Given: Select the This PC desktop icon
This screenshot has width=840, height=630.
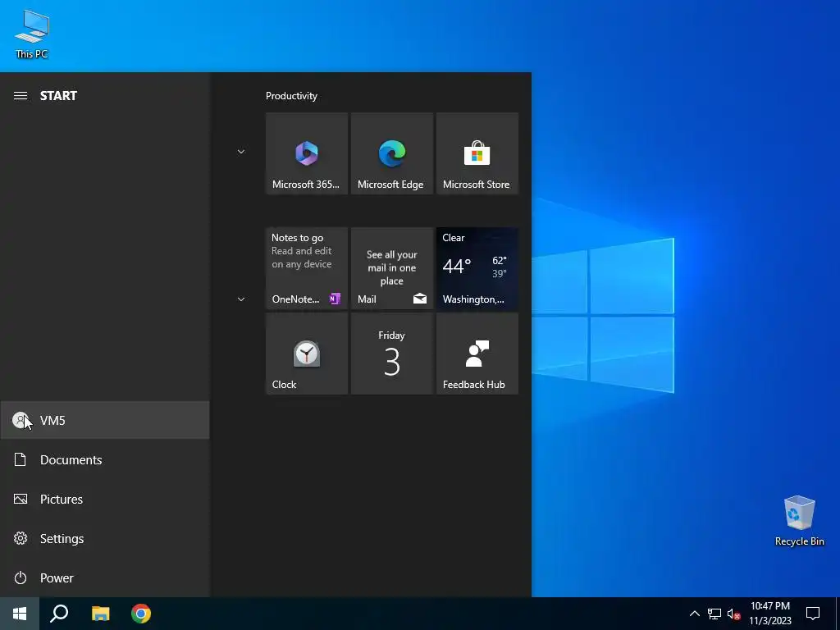Looking at the screenshot, I should [32, 34].
